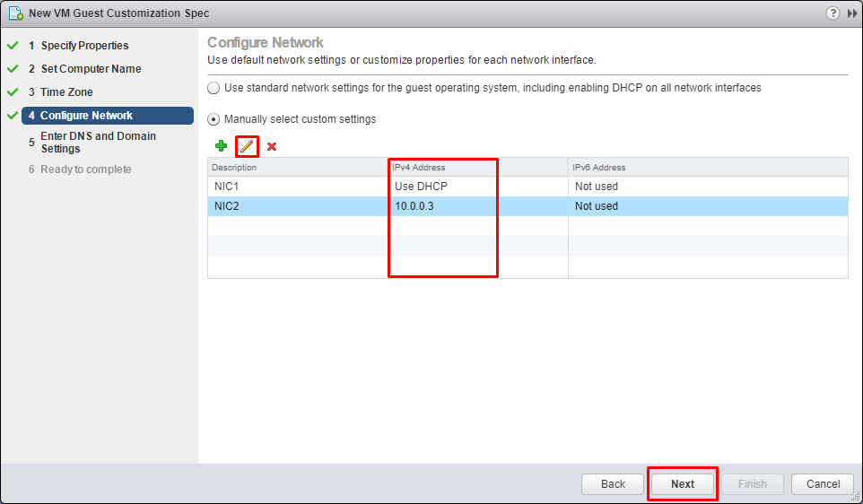Click the pencil edit NIC icon
The image size is (863, 504).
247,146
